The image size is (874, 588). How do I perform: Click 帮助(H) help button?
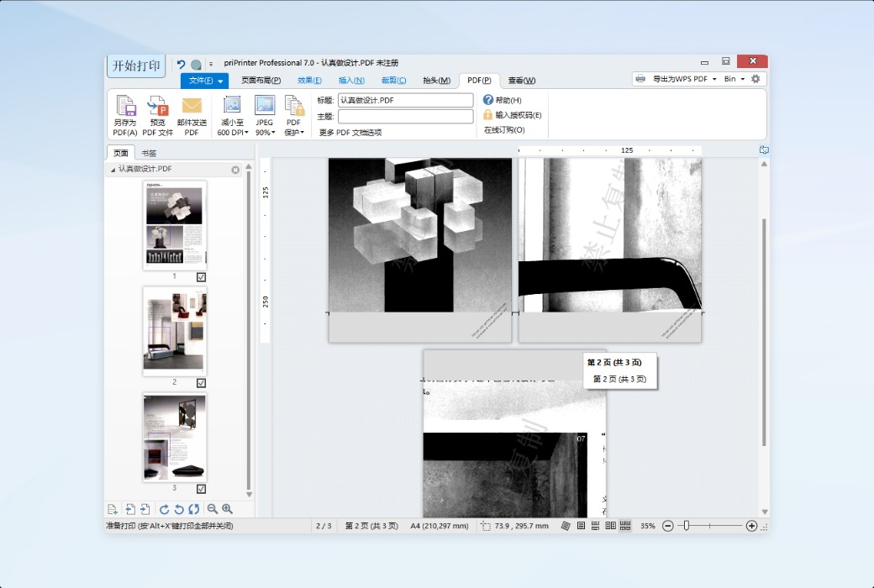coord(503,100)
